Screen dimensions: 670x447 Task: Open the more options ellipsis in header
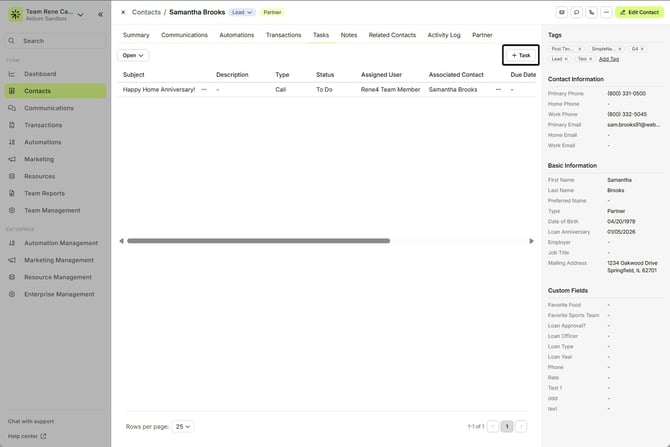click(x=606, y=12)
